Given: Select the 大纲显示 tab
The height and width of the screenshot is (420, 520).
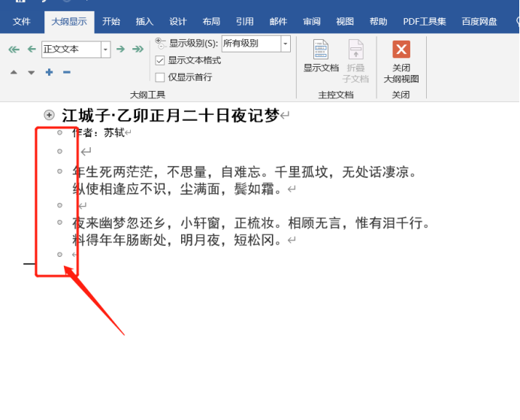Looking at the screenshot, I should click(69, 22).
